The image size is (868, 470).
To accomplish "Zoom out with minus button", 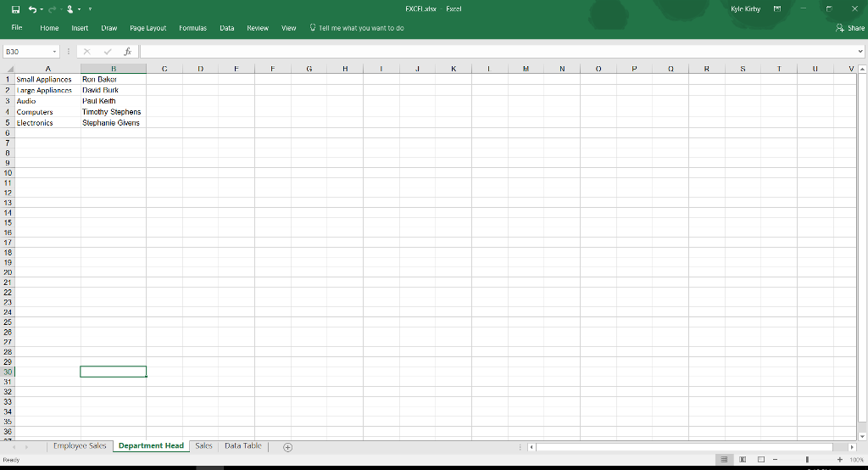I will tap(775, 460).
